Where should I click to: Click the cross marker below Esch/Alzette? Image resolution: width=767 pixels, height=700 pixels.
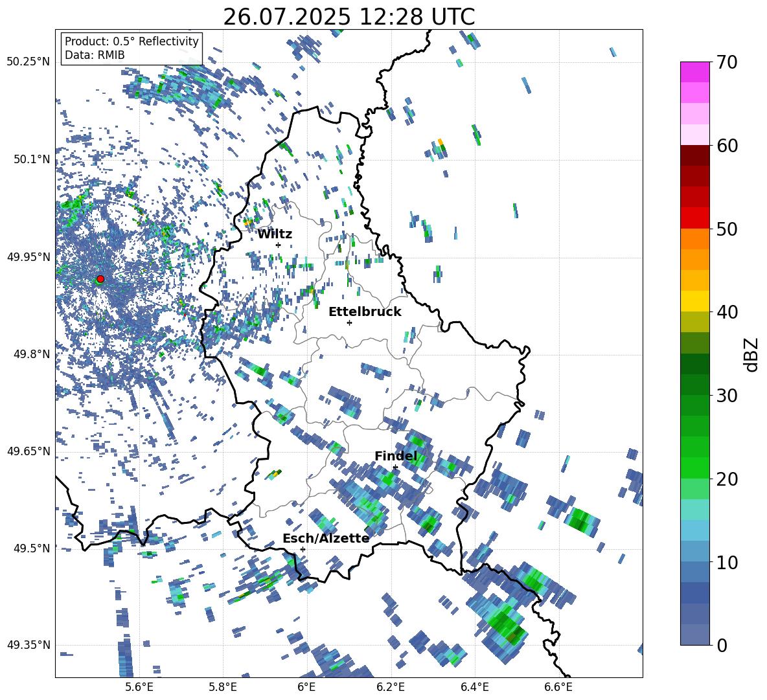point(303,549)
